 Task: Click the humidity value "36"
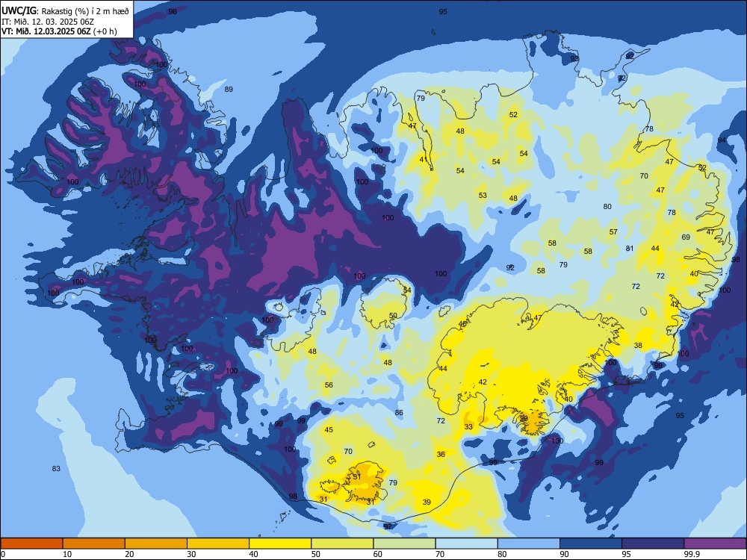click(441, 454)
